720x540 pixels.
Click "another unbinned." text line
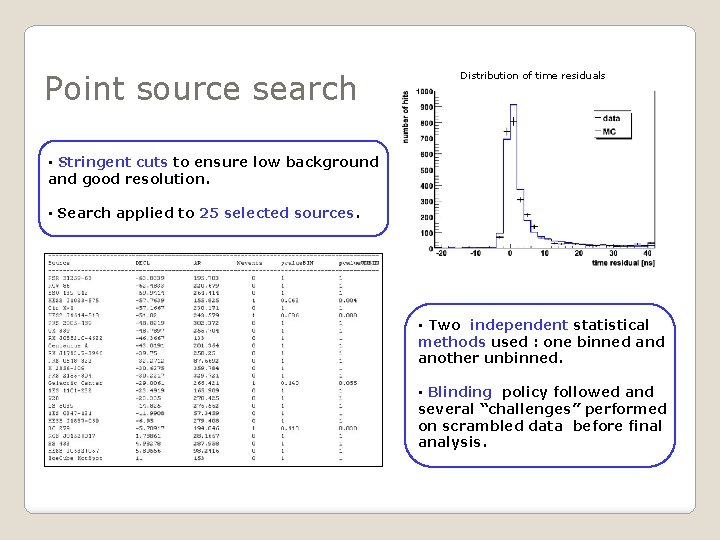point(490,358)
